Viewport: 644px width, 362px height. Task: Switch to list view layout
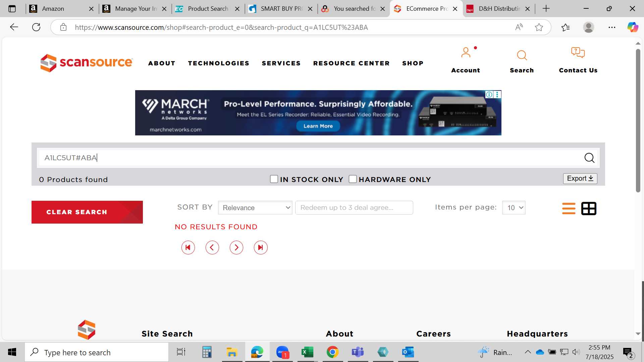point(569,208)
